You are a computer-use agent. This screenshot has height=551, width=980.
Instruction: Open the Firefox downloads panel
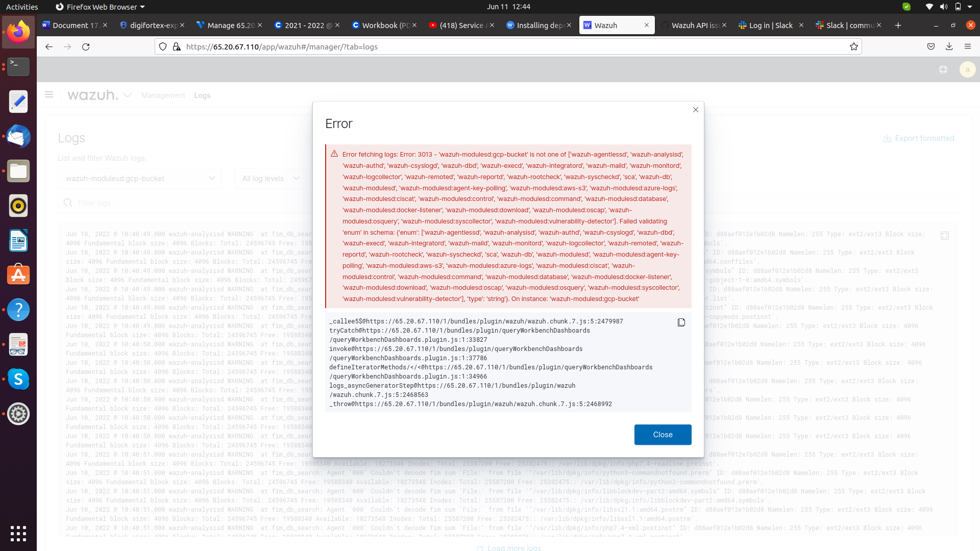949,46
